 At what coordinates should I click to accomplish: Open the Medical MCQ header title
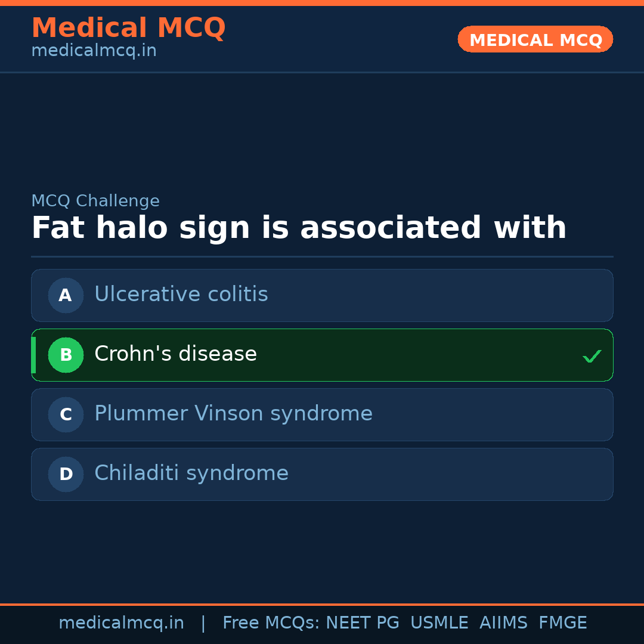pyautogui.click(x=128, y=28)
